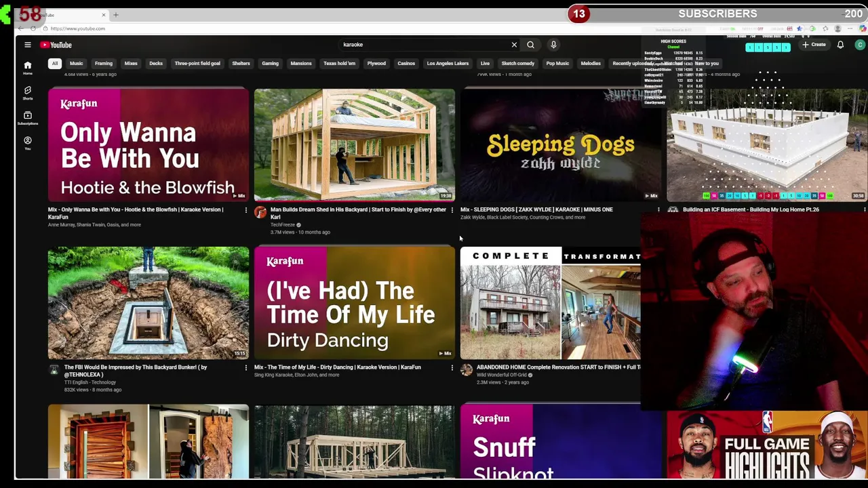Clear the karaoke search text
Screen dimensions: 868x488
click(x=514, y=45)
